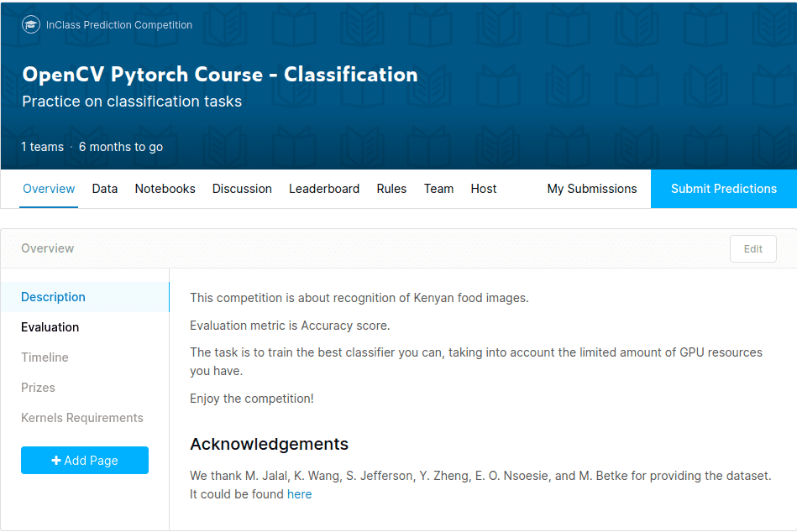
Task: Click the 'Practice on classification tasks' subtitle
Action: click(132, 102)
